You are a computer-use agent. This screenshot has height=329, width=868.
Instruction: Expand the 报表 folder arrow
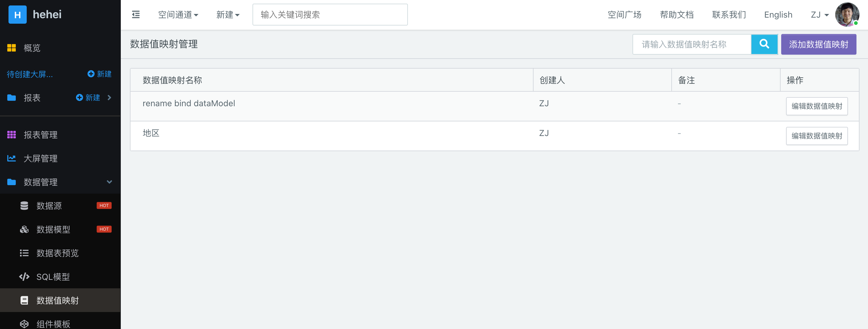tap(109, 98)
